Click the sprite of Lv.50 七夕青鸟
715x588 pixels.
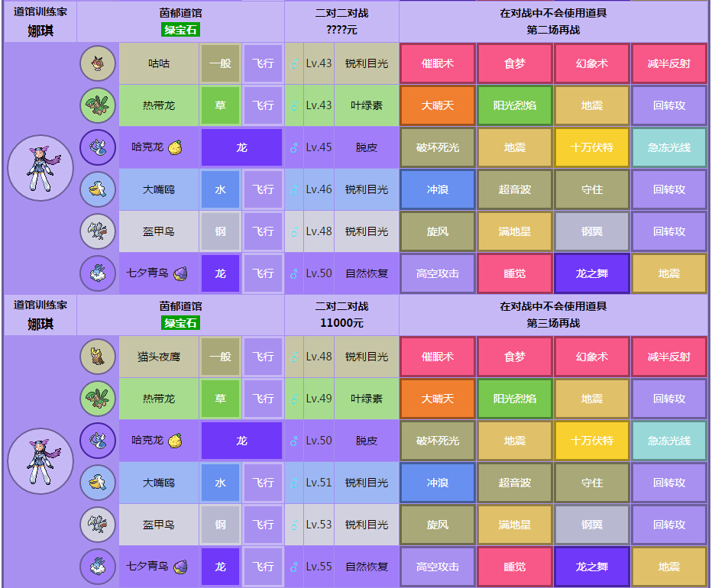pyautogui.click(x=98, y=273)
